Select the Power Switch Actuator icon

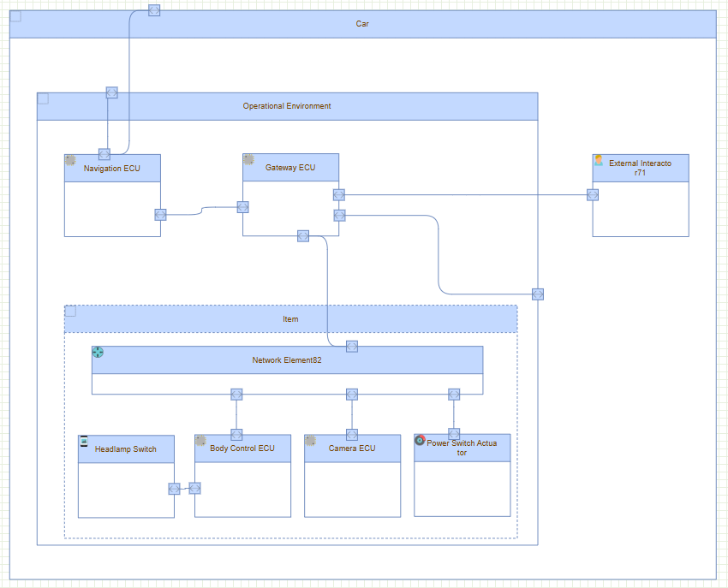tap(420, 440)
